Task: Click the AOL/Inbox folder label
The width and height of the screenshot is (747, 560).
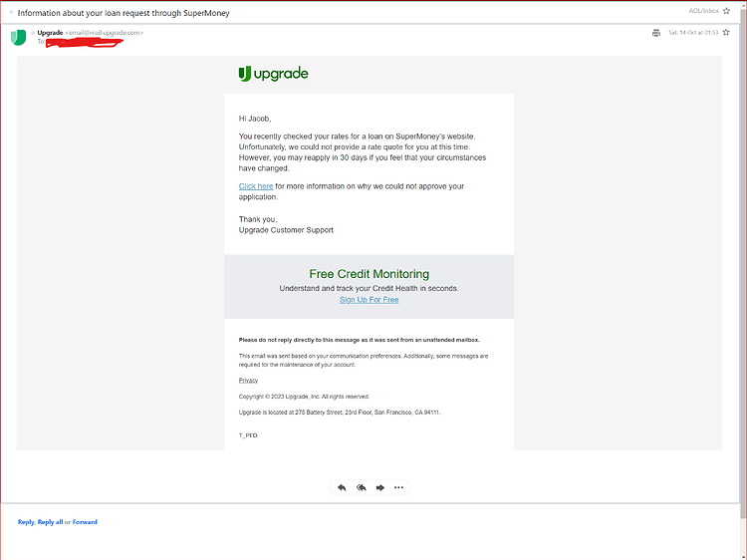Action: tap(703, 11)
